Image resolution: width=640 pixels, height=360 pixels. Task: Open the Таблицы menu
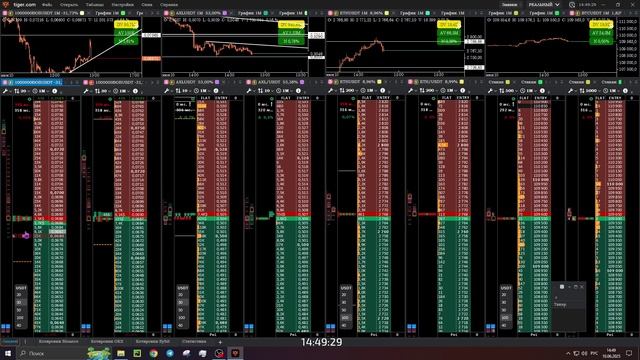coord(95,5)
